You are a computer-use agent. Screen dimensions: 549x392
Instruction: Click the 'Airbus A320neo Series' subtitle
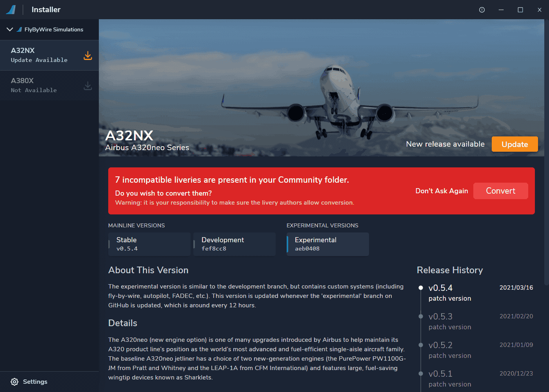click(x=147, y=148)
